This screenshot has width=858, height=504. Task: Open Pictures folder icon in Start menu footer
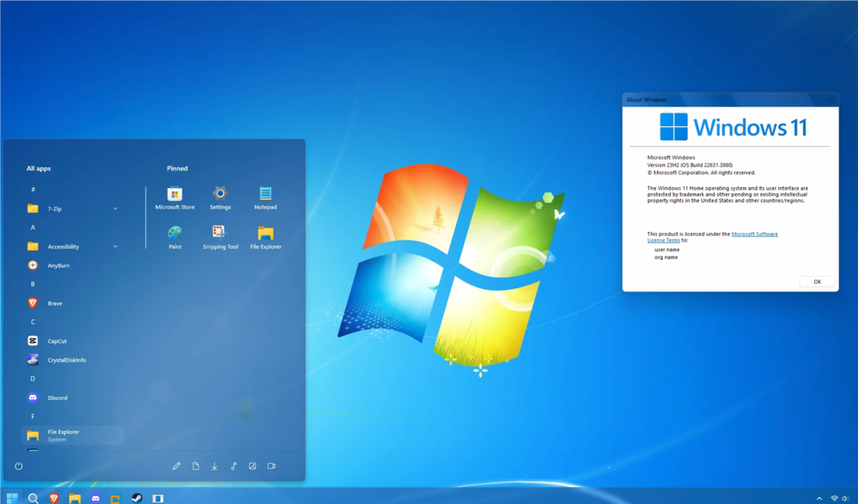(253, 466)
